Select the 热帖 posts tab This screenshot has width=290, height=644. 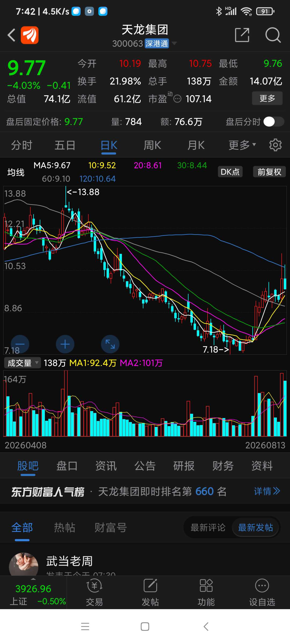point(65,528)
